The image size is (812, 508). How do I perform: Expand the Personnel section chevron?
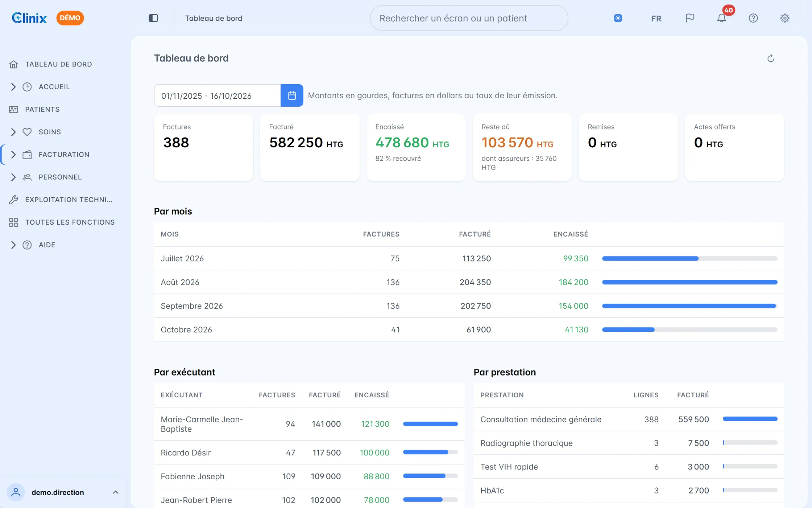tap(13, 177)
